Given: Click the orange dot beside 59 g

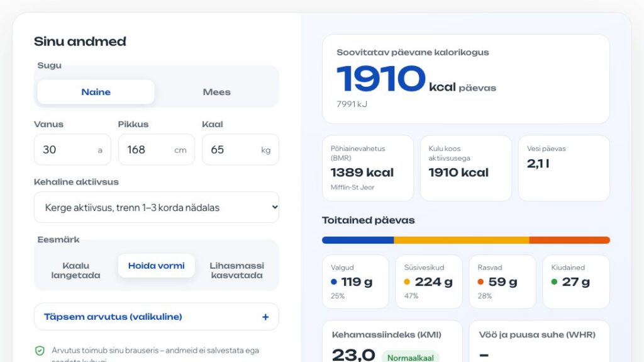Looking at the screenshot, I should [480, 282].
